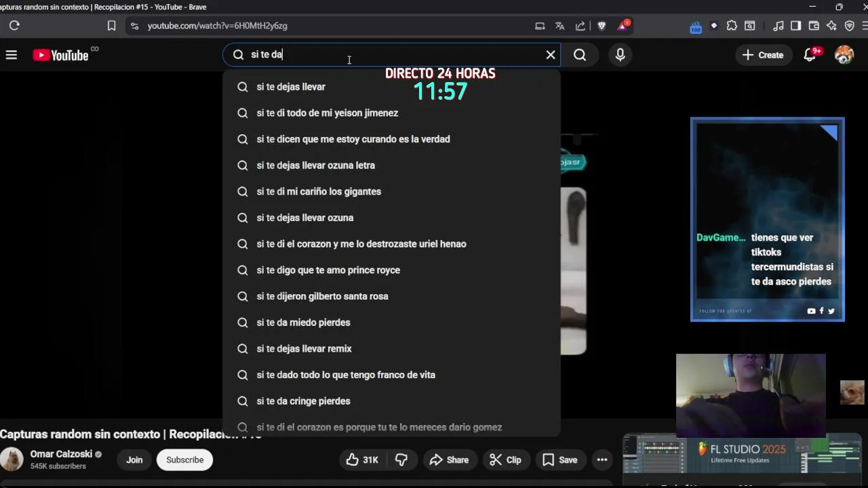Click the install/cast screen icon in address bar
868x488 pixels.
(540, 26)
